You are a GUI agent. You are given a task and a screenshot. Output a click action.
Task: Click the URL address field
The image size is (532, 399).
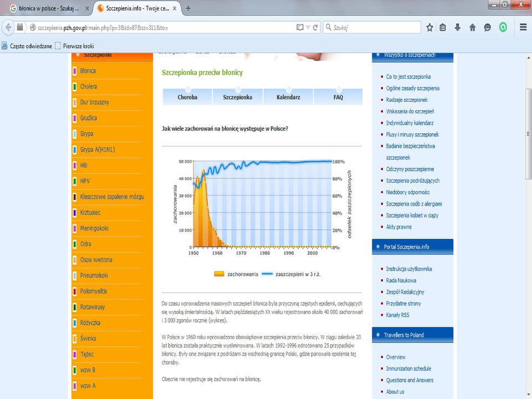pos(165,28)
